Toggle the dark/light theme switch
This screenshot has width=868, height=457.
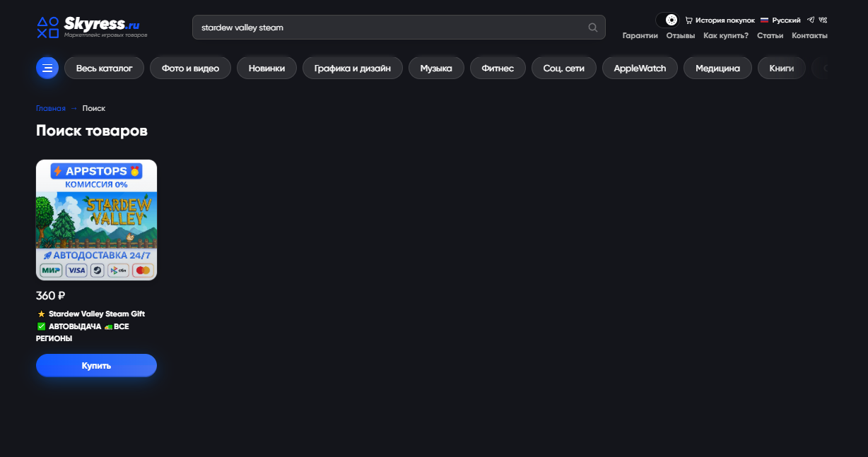point(667,20)
